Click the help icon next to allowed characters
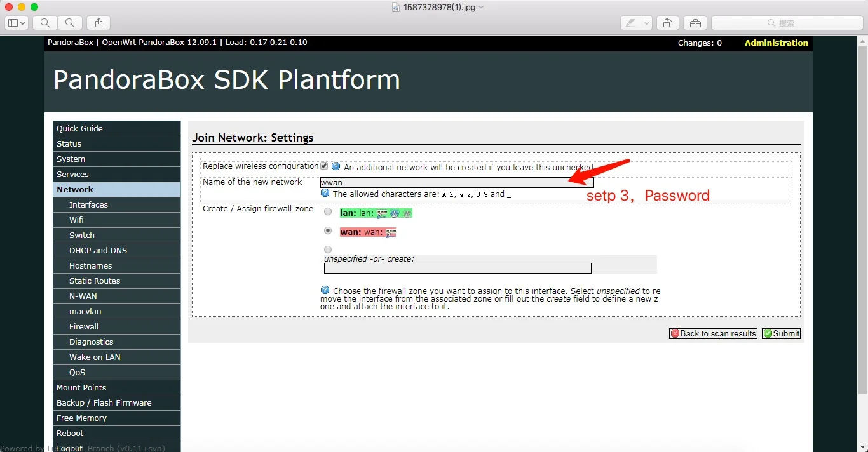Screen dimensions: 868x452 click(x=325, y=193)
